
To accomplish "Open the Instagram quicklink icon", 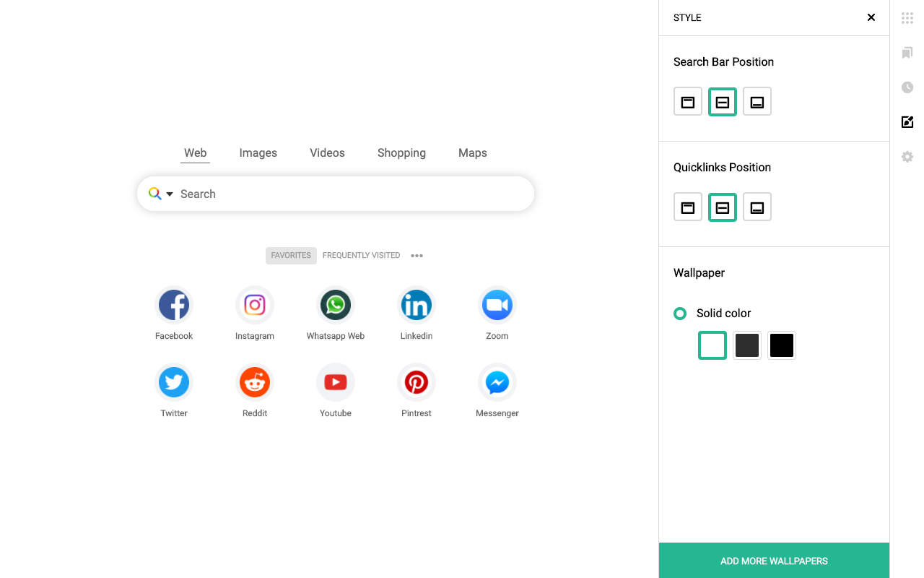I will tap(255, 305).
